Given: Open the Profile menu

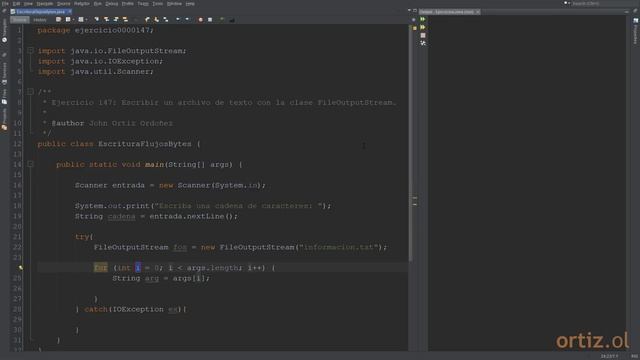Looking at the screenshot, I should coord(128,4).
